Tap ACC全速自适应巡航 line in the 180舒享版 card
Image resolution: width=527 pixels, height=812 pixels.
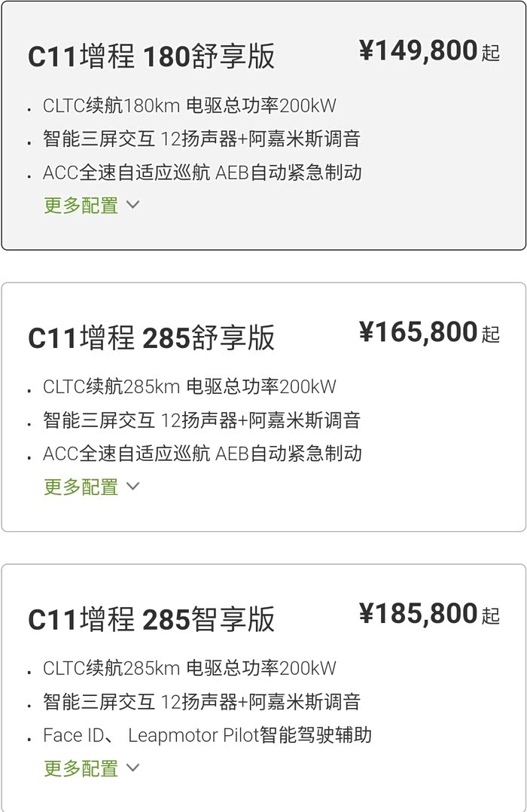coord(203,172)
